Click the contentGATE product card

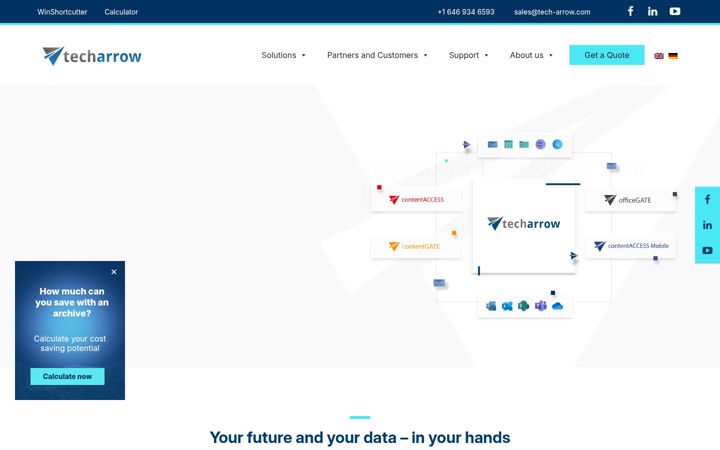(x=416, y=247)
